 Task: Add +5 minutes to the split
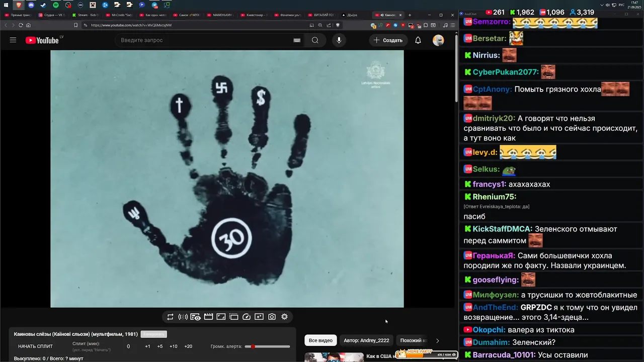coord(160,346)
